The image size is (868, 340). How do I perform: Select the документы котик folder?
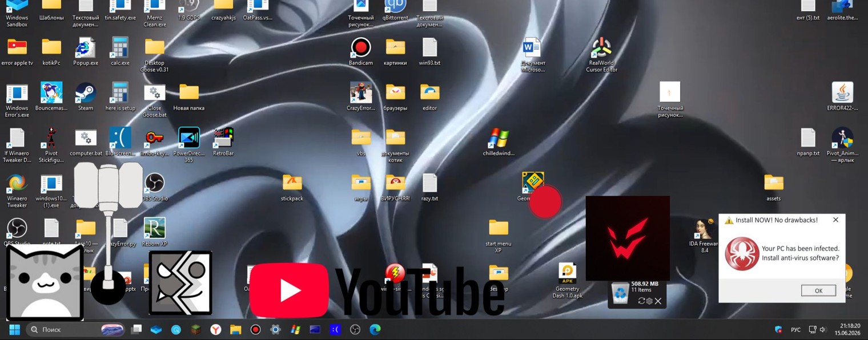(x=395, y=145)
